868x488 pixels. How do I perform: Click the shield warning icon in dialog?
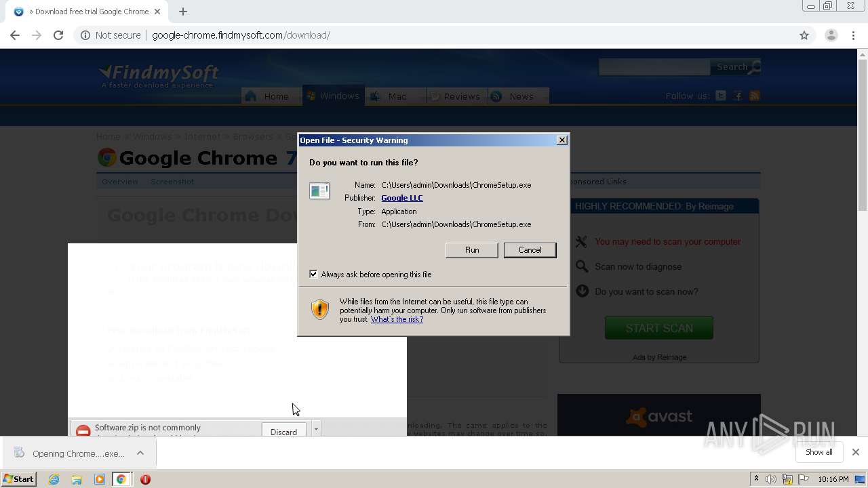pyautogui.click(x=319, y=309)
